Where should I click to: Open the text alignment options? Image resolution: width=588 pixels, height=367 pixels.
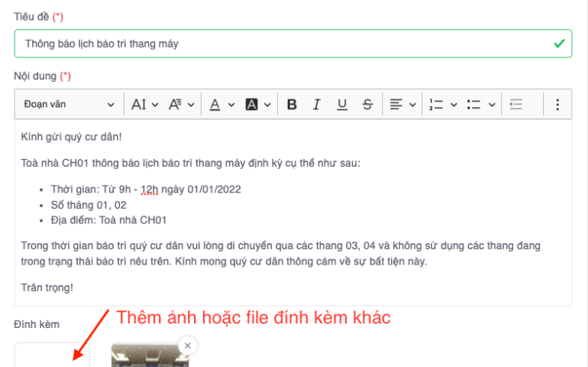[402, 105]
